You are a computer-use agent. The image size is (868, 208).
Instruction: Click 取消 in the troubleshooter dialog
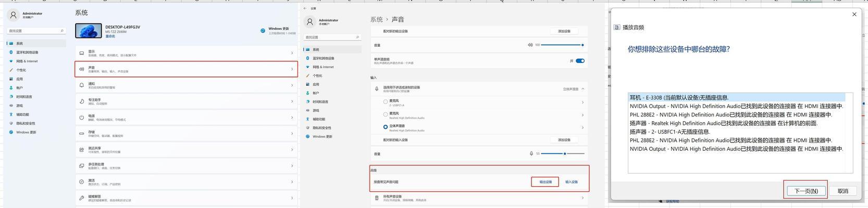(x=843, y=191)
